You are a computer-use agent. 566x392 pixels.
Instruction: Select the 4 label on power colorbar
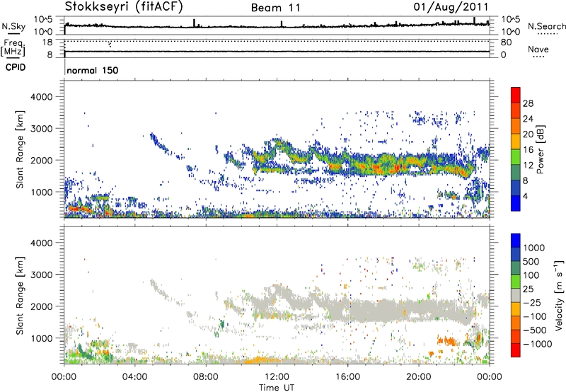526,197
